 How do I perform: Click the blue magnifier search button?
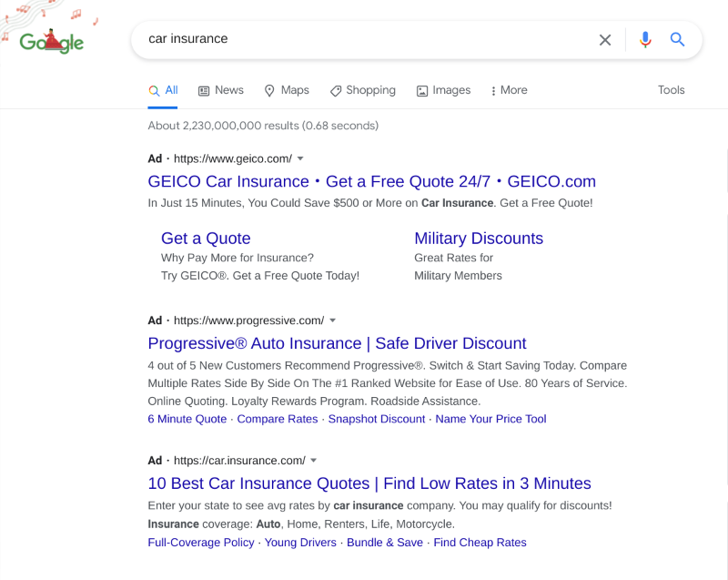(x=677, y=39)
